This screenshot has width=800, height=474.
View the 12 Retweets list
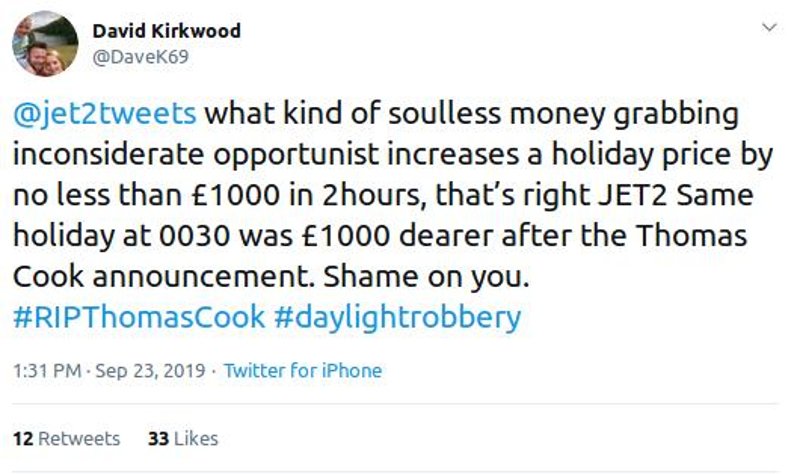tap(66, 439)
